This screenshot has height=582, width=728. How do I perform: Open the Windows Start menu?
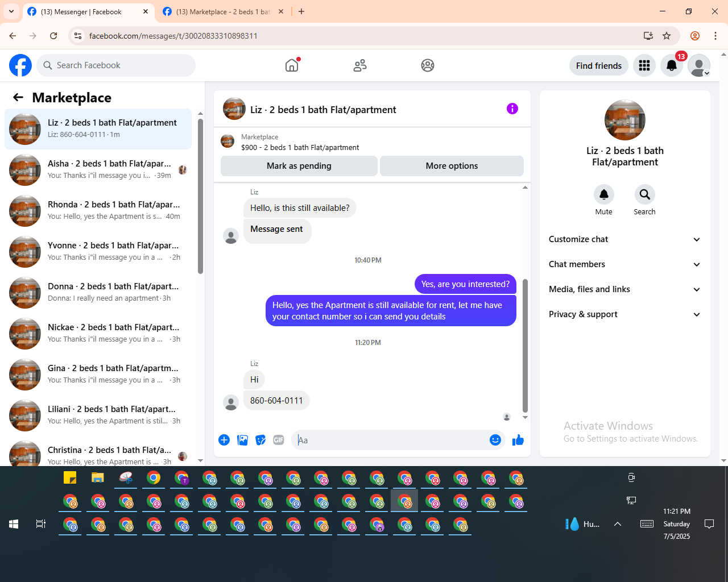coord(14,524)
